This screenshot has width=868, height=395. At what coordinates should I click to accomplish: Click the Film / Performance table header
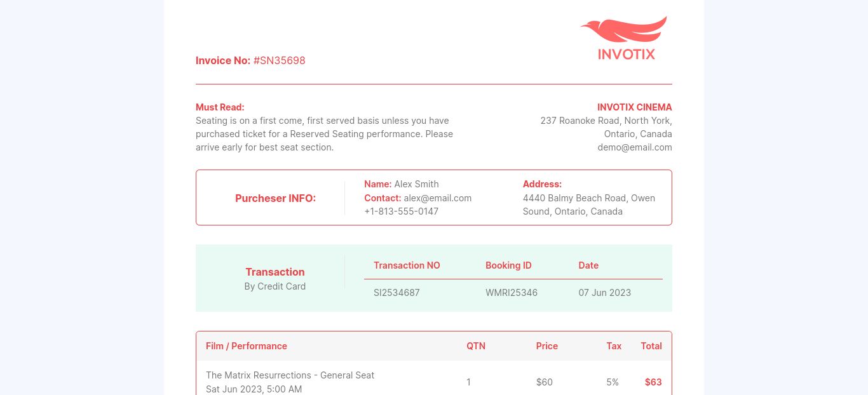pos(247,346)
